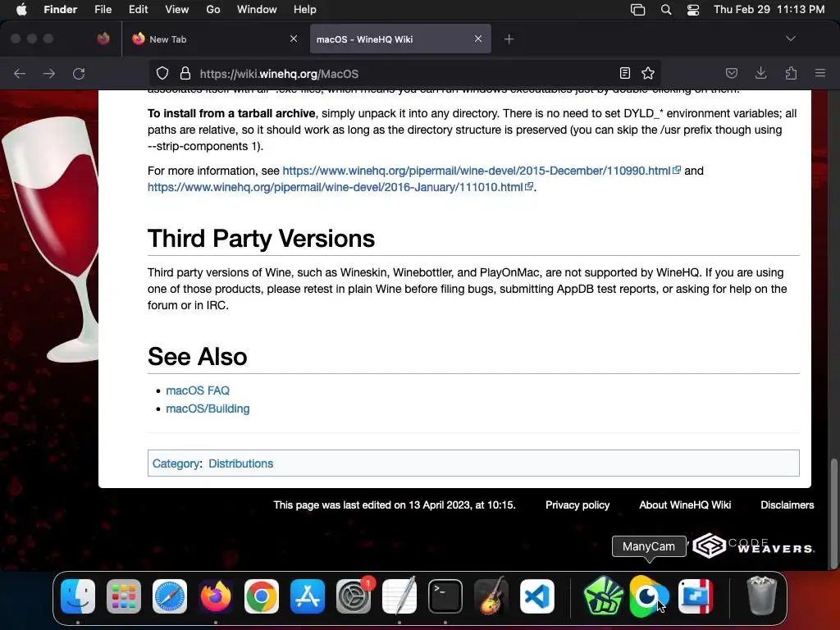Open the Finder menu
Image resolution: width=840 pixels, height=630 pixels.
(61, 10)
